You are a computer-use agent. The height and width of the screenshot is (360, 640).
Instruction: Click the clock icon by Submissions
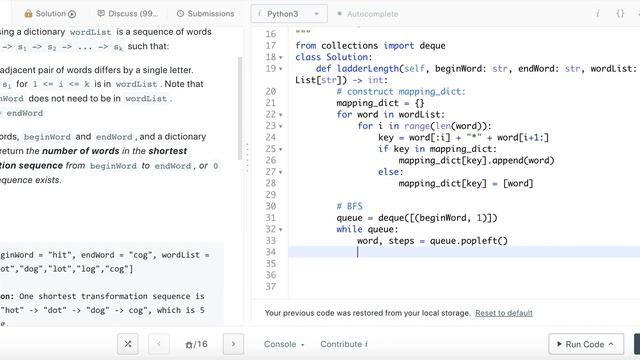click(180, 13)
